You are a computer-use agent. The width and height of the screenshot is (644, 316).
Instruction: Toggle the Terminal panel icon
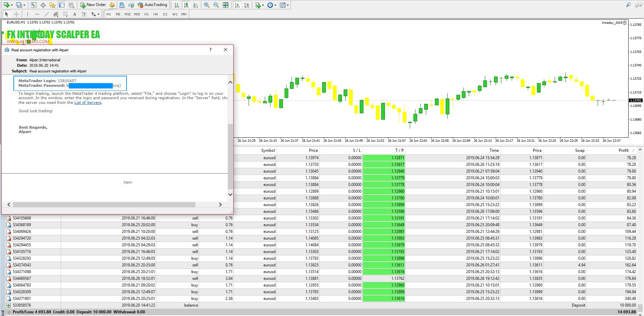click(62, 5)
